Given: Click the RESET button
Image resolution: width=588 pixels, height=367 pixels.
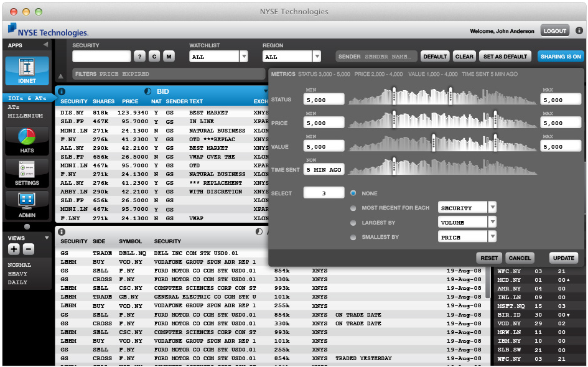Looking at the screenshot, I should [x=489, y=258].
